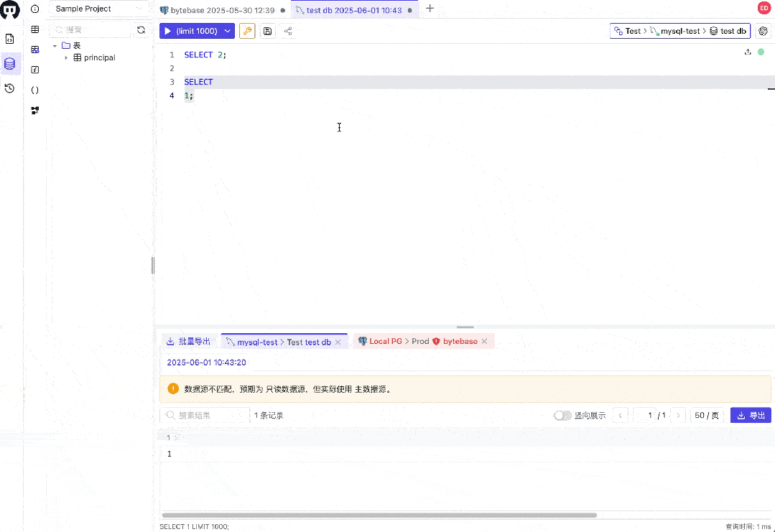Go to next results page

[x=678, y=416]
